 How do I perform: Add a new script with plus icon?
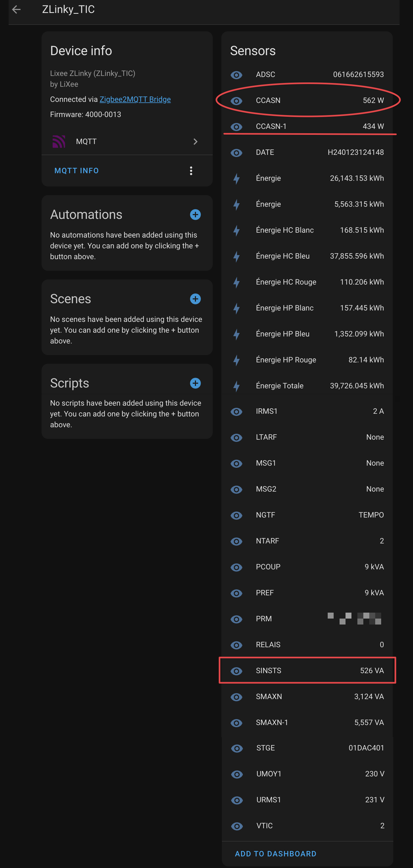click(x=195, y=383)
